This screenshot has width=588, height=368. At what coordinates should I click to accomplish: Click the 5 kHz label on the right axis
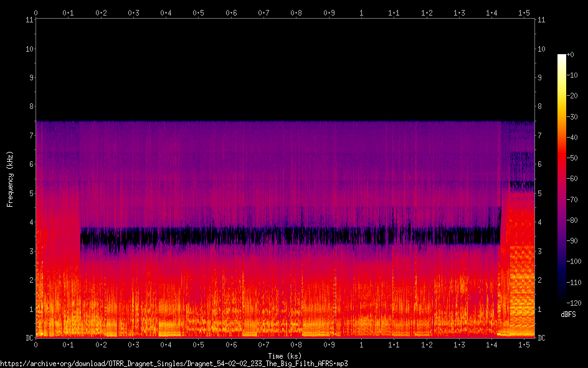[x=541, y=194]
